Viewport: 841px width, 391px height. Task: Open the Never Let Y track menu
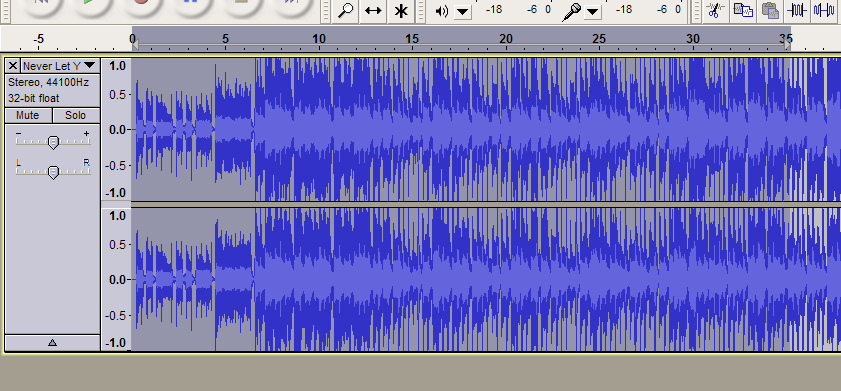tap(60, 66)
